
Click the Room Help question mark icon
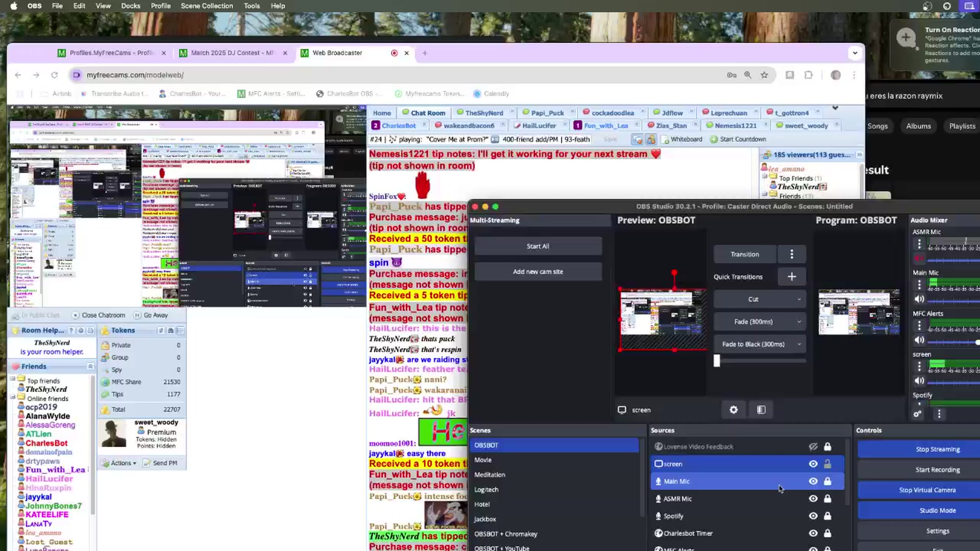point(71,330)
